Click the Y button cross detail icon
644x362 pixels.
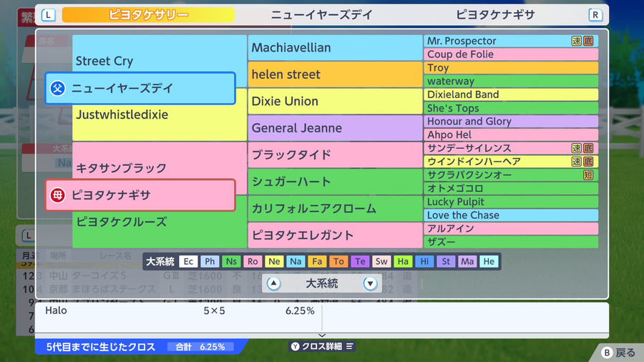point(296,346)
